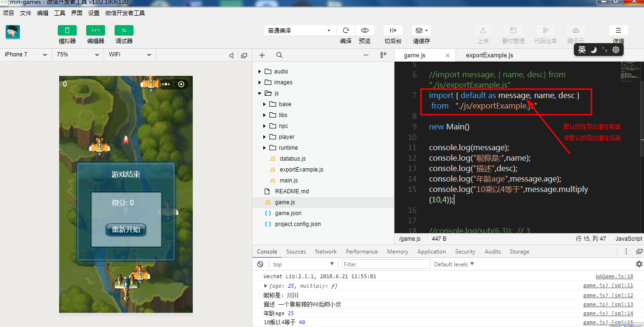Screen dimensions: 644x327
Task: Click the code repository (代码仓库) icon
Action: click(x=546, y=30)
